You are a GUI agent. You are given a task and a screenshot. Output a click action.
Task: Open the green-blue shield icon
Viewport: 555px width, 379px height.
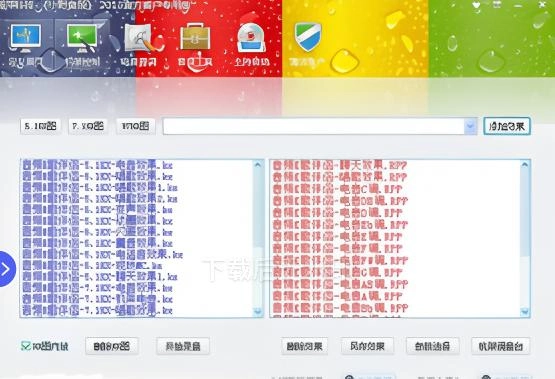(308, 37)
